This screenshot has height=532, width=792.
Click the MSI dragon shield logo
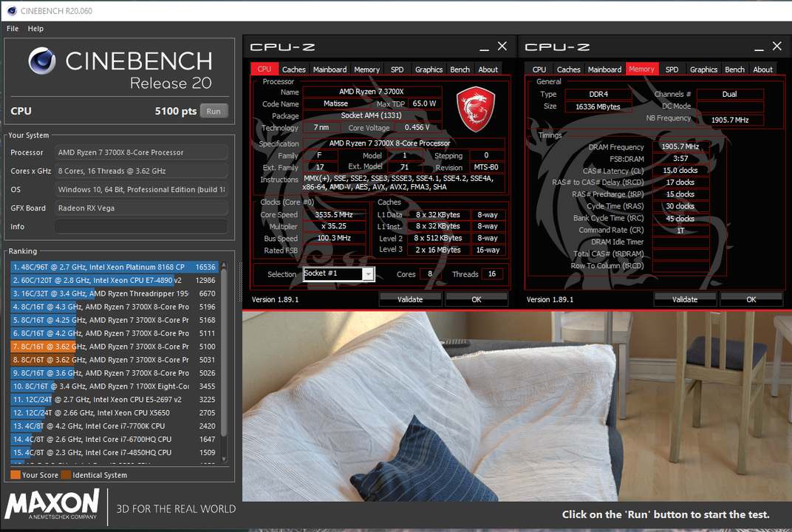click(x=475, y=109)
